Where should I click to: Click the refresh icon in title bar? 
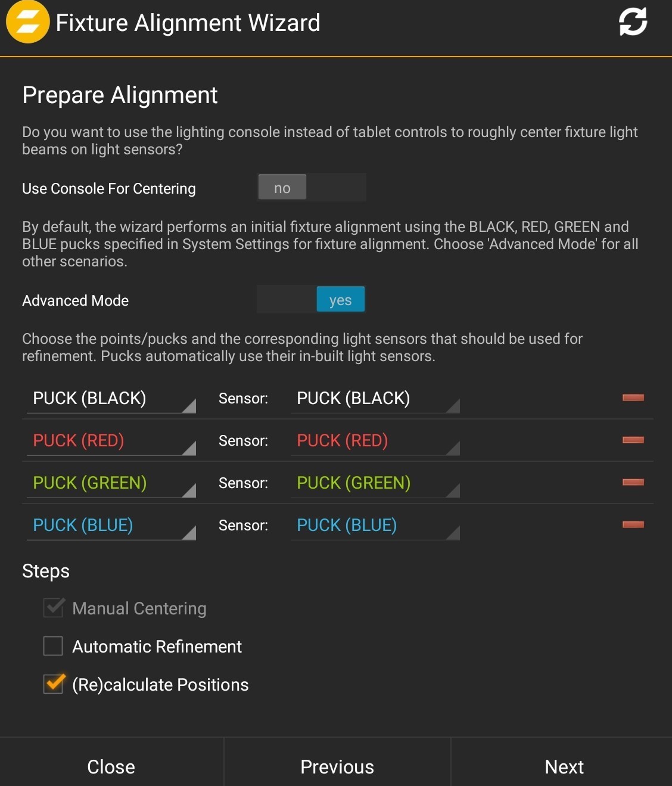tap(633, 22)
